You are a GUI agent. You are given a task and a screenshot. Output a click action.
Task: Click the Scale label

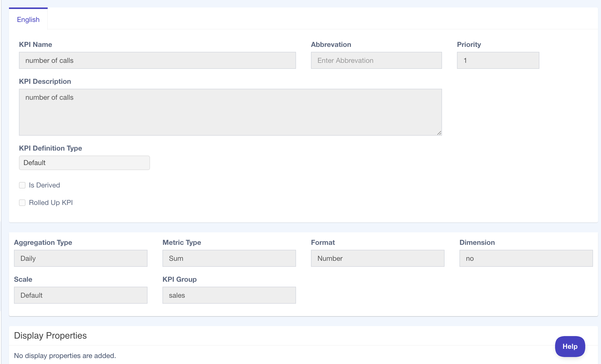coord(23,279)
